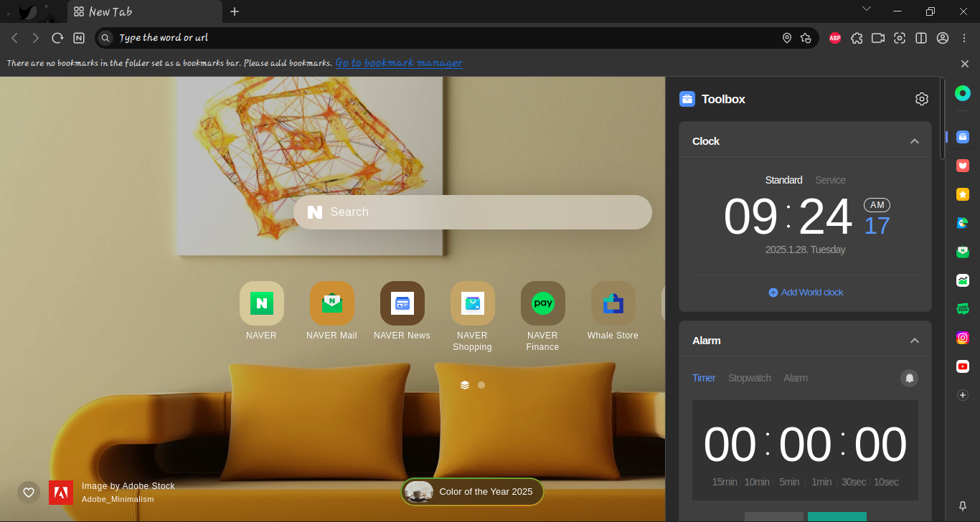Open the browser three-dot menu
The height and width of the screenshot is (522, 980).
pyautogui.click(x=964, y=38)
